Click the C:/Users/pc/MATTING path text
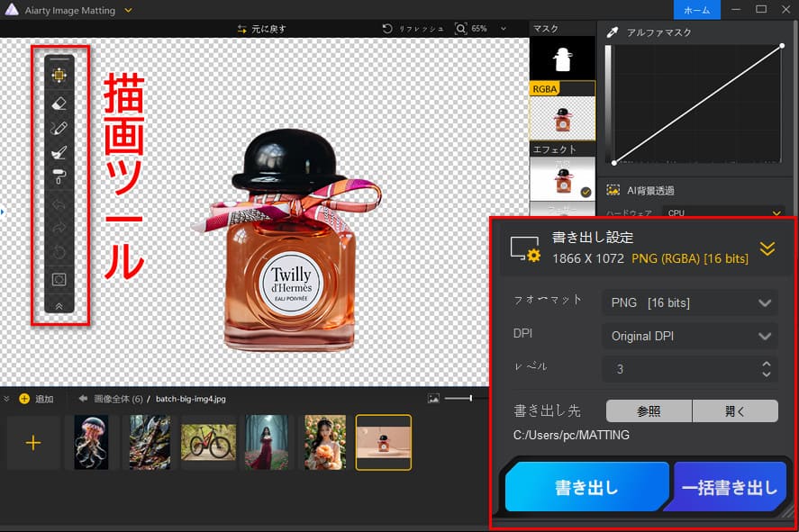 (571, 436)
